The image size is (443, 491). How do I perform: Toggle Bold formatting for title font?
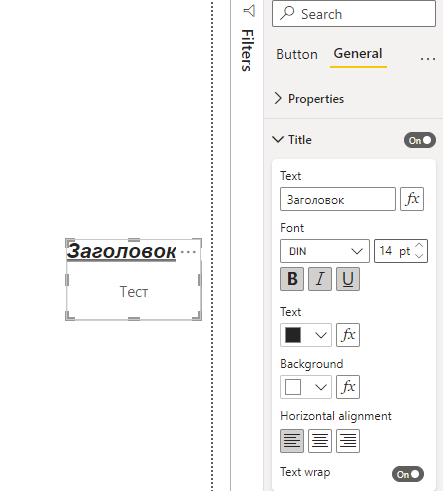coord(292,279)
